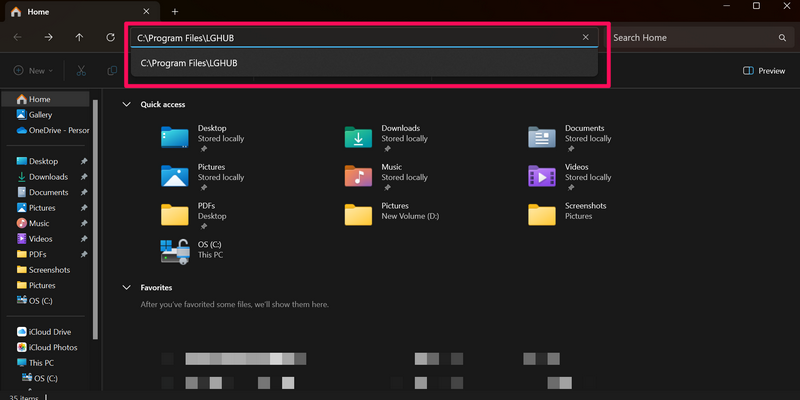Clear the address bar with X button

click(586, 37)
